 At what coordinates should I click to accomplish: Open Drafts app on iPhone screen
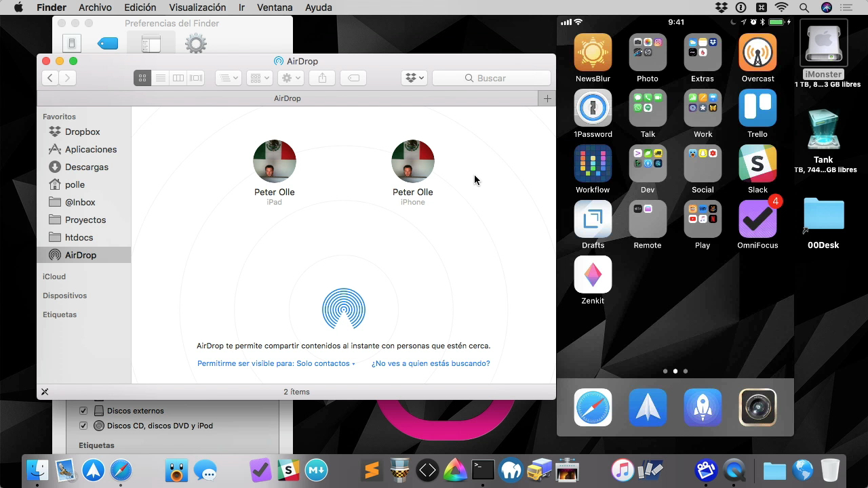click(593, 219)
